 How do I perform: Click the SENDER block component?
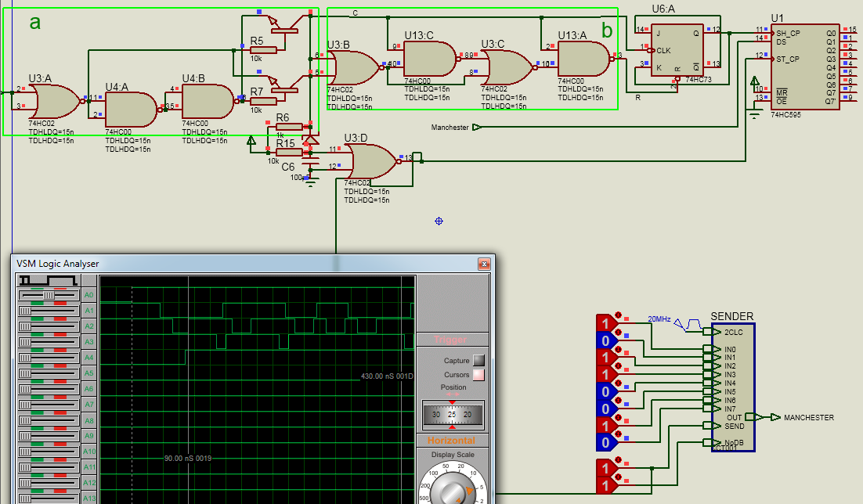pyautogui.click(x=733, y=387)
